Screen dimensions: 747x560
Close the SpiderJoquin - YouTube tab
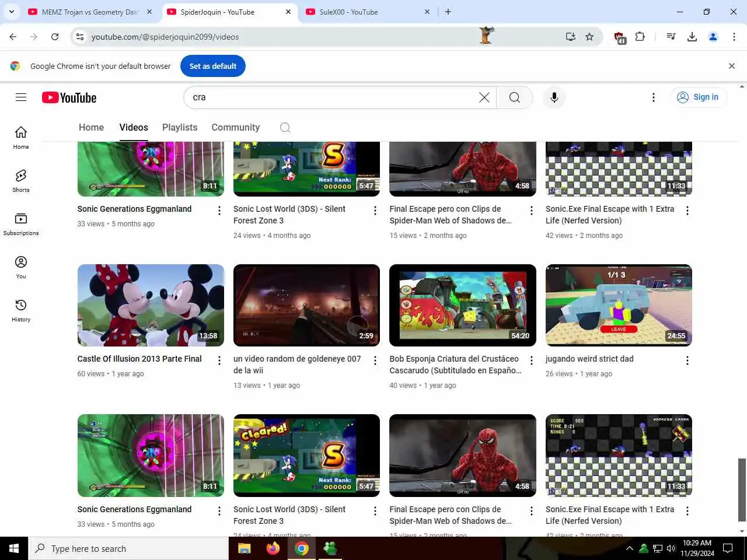288,12
